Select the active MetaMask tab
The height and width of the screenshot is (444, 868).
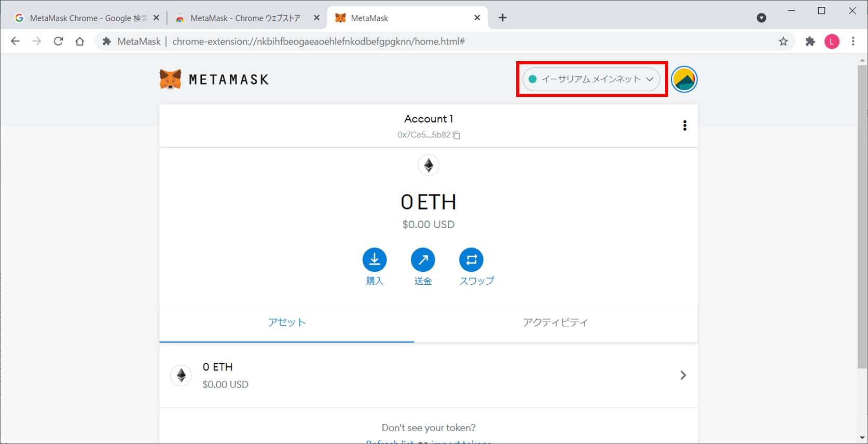(407, 18)
